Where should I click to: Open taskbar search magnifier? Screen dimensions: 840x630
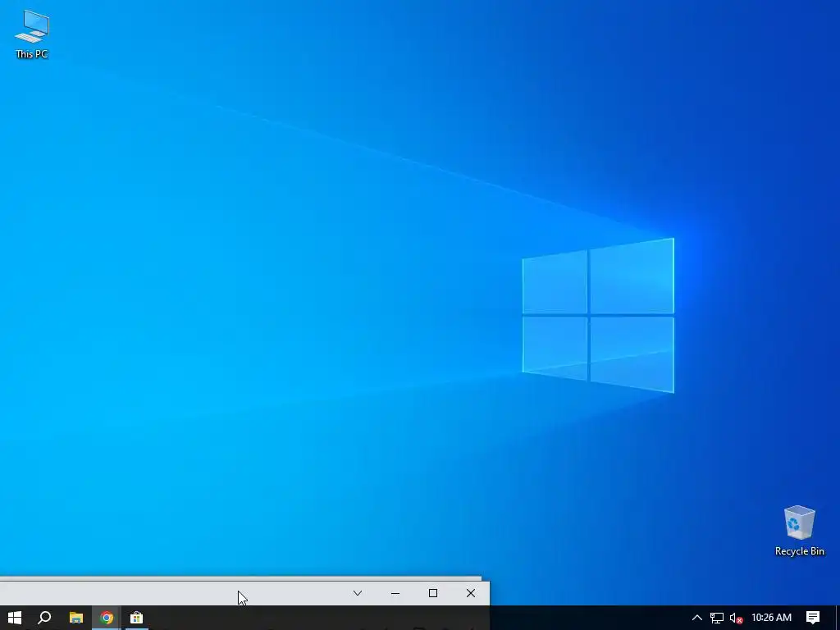[x=45, y=618]
